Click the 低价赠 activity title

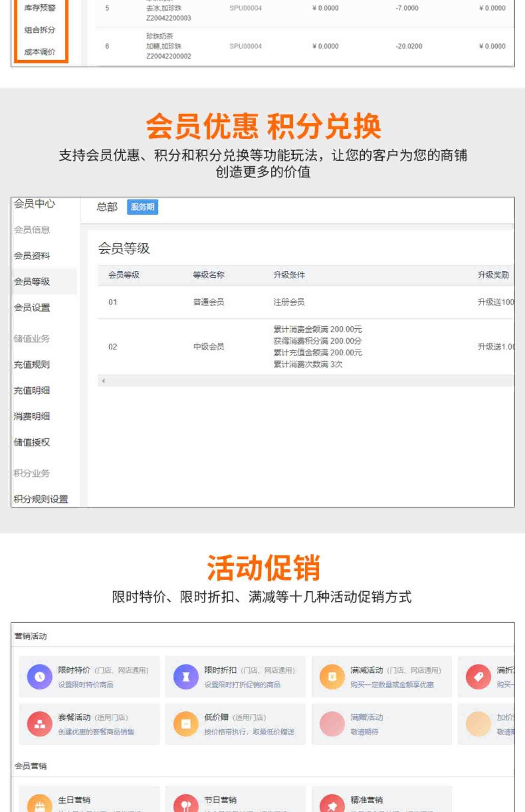click(216, 717)
